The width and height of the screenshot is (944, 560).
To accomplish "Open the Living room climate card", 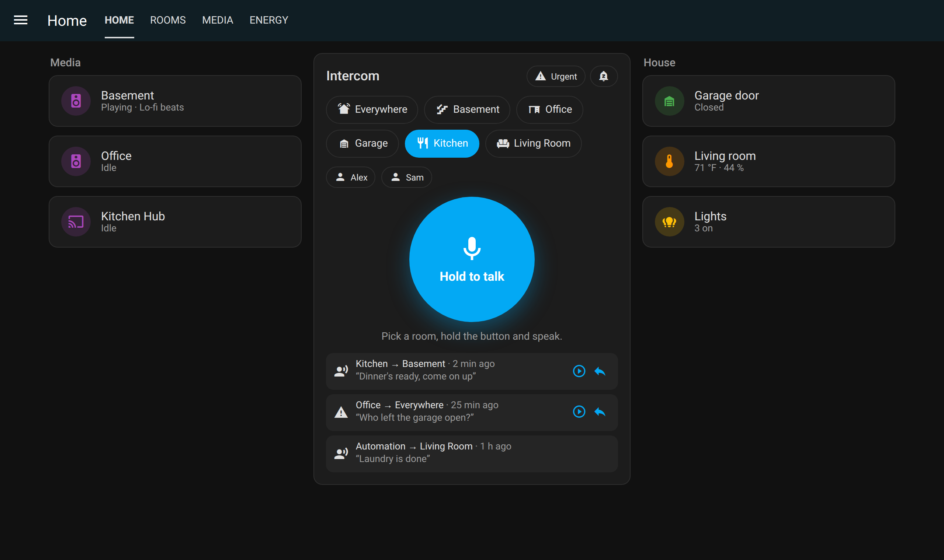I will tap(768, 161).
